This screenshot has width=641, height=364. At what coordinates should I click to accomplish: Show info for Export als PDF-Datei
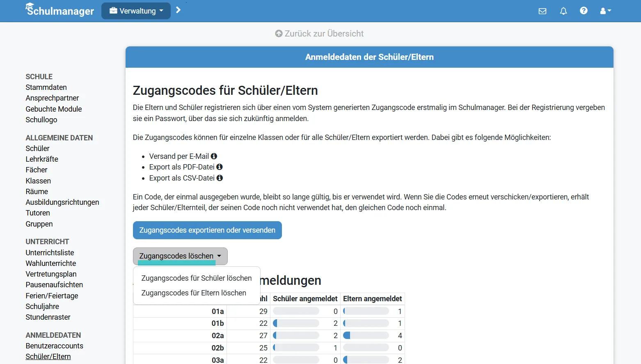[x=220, y=167]
